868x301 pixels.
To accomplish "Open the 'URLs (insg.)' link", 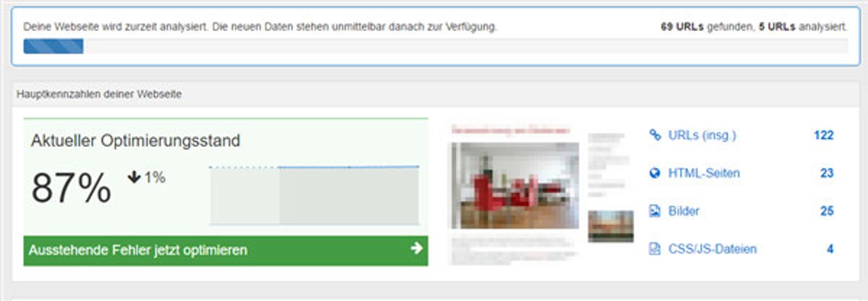I will coord(702,135).
